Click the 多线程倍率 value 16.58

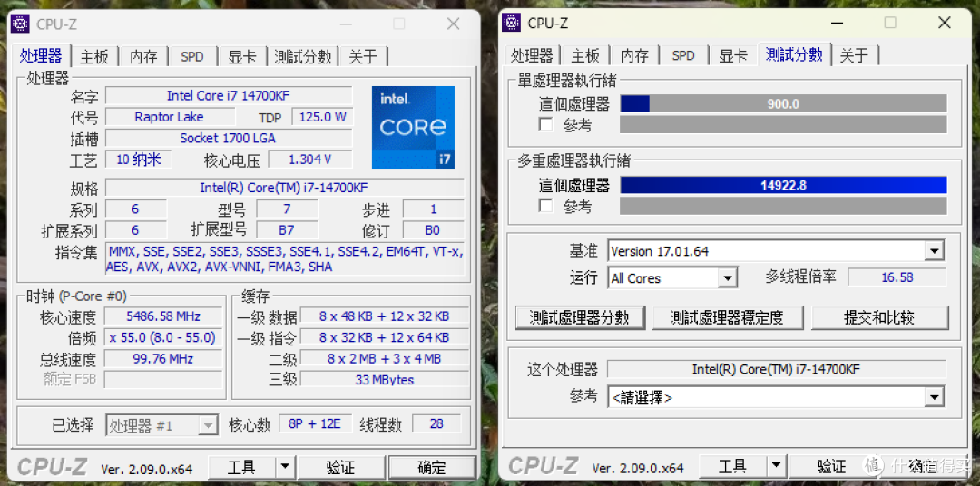pos(897,277)
